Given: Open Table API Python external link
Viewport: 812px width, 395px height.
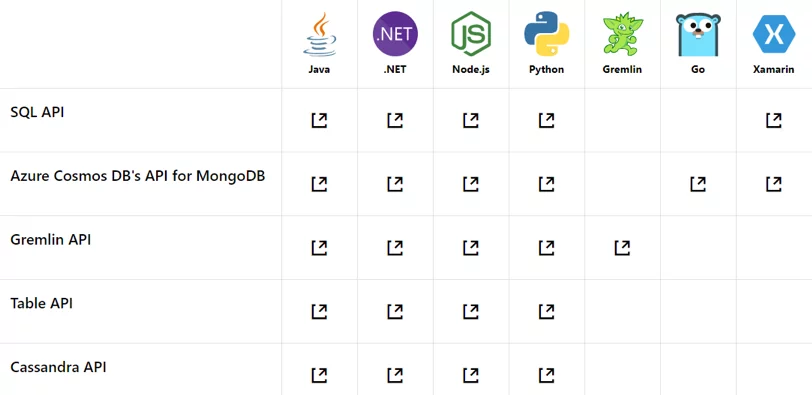Looking at the screenshot, I should [546, 312].
